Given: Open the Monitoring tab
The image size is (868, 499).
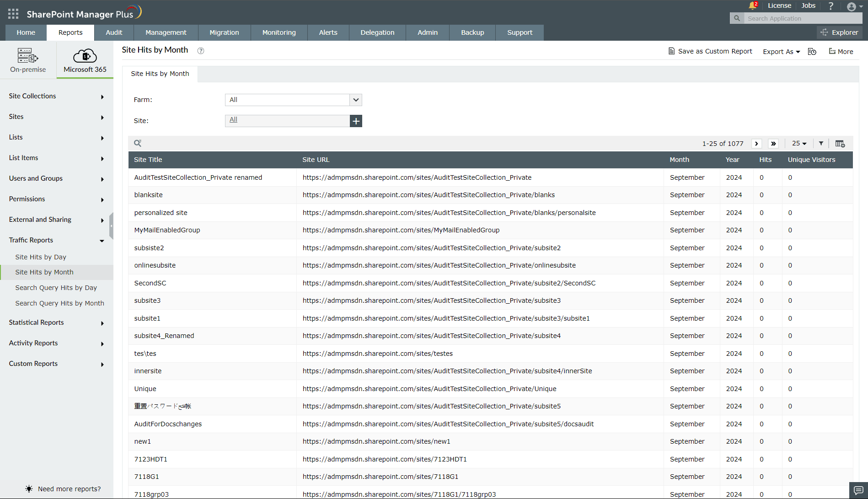Looking at the screenshot, I should pos(279,32).
